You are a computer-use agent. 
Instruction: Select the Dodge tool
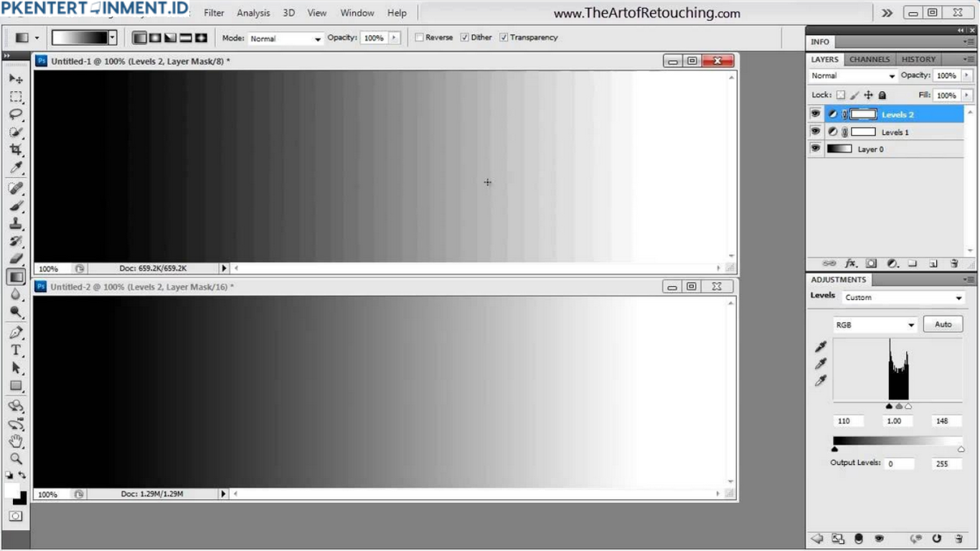[16, 311]
